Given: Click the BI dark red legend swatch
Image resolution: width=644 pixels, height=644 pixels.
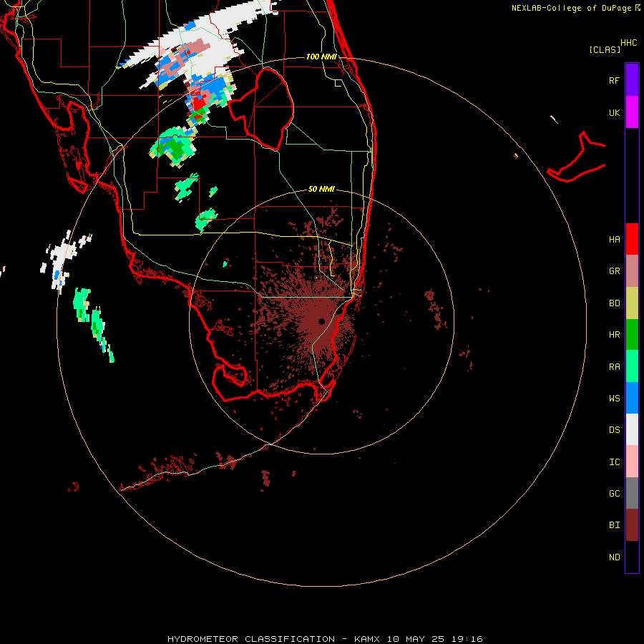Looking at the screenshot, I should click(632, 525).
